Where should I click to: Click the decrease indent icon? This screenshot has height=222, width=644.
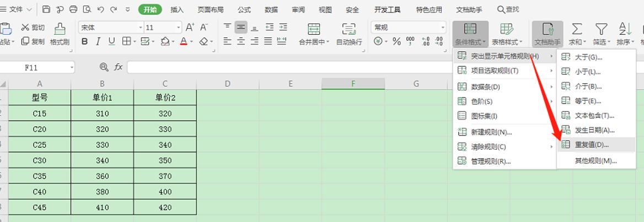(270, 28)
